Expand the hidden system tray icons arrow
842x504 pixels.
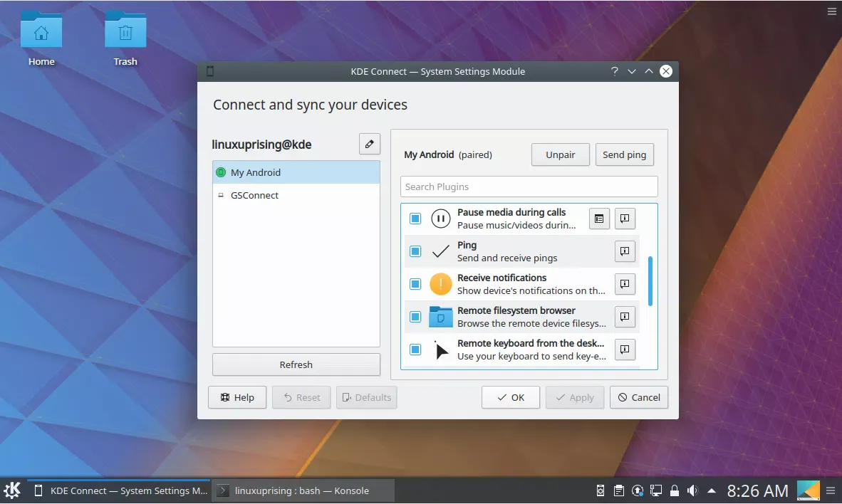point(711,490)
